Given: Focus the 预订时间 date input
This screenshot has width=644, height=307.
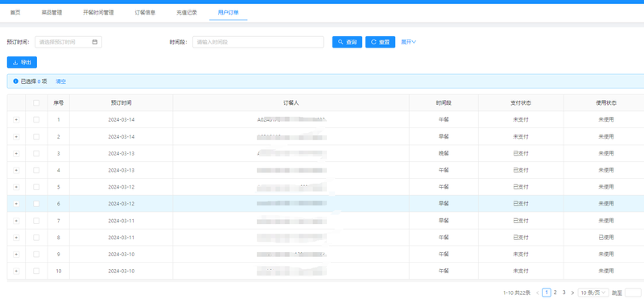Looking at the screenshot, I should click(x=68, y=42).
